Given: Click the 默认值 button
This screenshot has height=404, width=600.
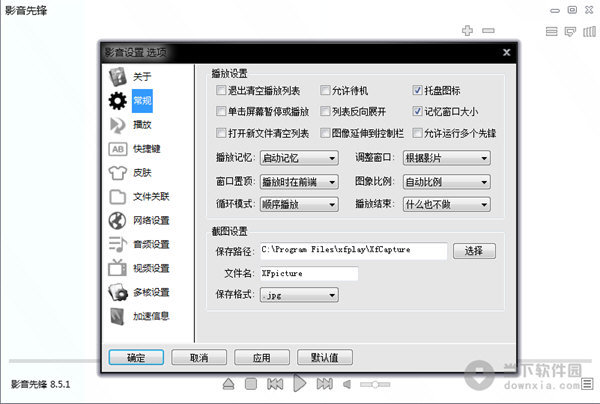Looking at the screenshot, I should click(x=325, y=358).
